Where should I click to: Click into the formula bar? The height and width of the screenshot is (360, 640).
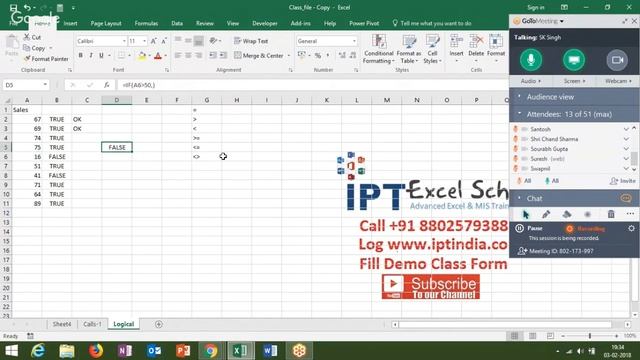coord(312,85)
